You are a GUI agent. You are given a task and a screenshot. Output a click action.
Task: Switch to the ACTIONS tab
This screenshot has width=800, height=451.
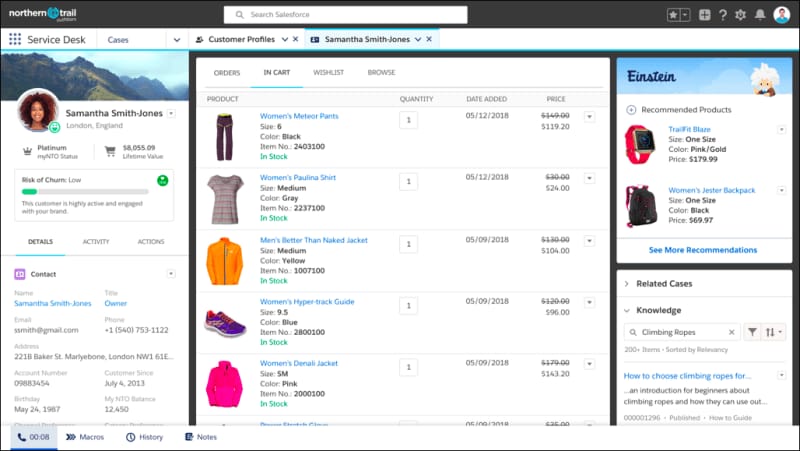(151, 242)
